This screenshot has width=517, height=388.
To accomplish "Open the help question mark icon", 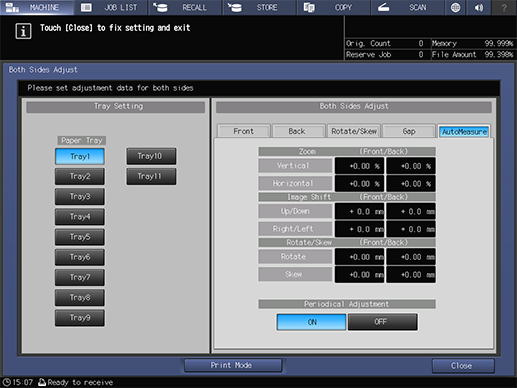I will [504, 7].
